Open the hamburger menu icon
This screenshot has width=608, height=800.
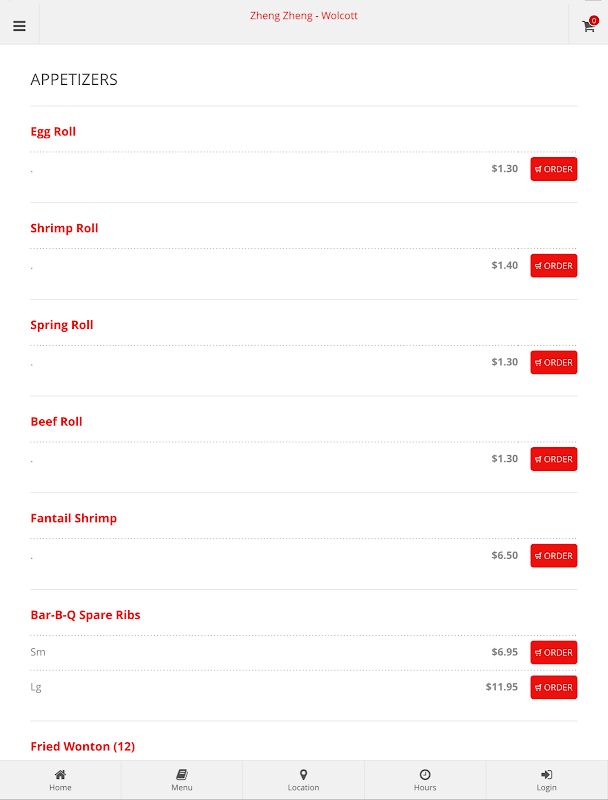click(x=19, y=26)
